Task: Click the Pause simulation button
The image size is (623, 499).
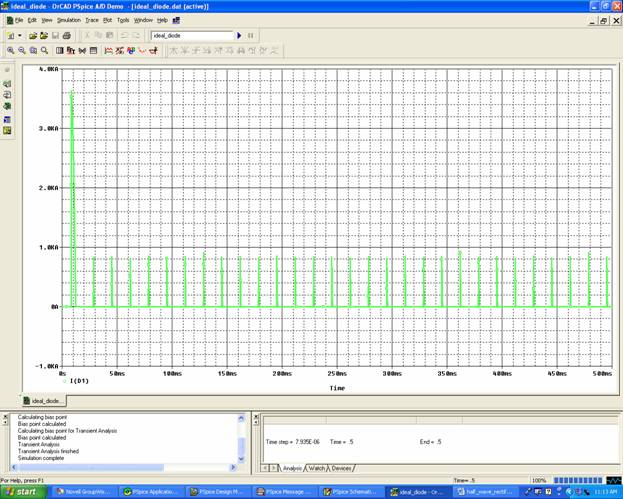Action: point(251,35)
